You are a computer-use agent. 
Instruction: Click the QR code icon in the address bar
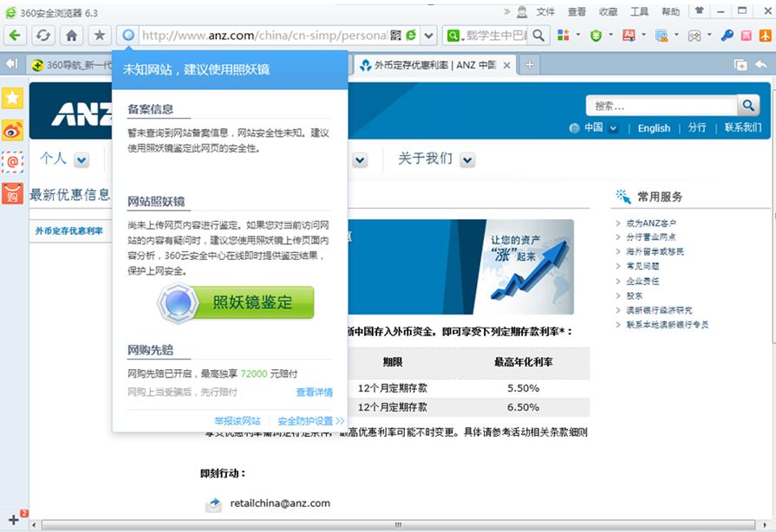point(395,36)
